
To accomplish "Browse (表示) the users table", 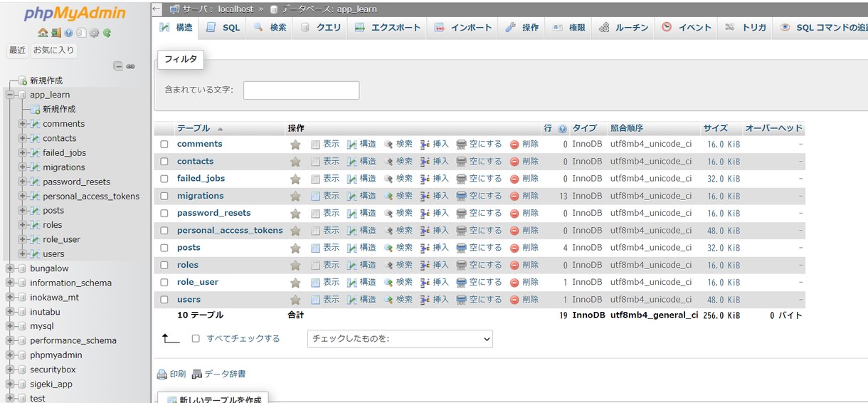I will pyautogui.click(x=325, y=300).
